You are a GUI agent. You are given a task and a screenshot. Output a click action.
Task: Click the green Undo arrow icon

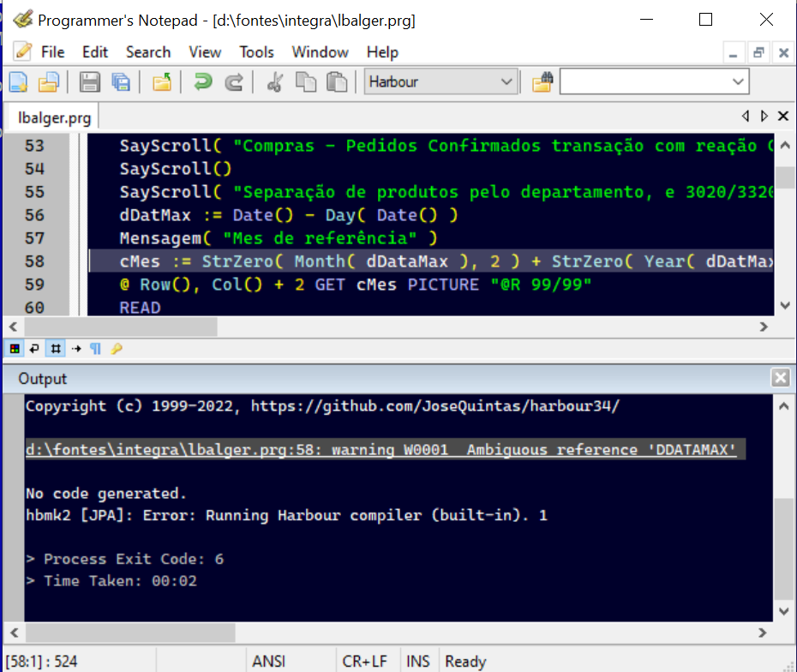203,81
